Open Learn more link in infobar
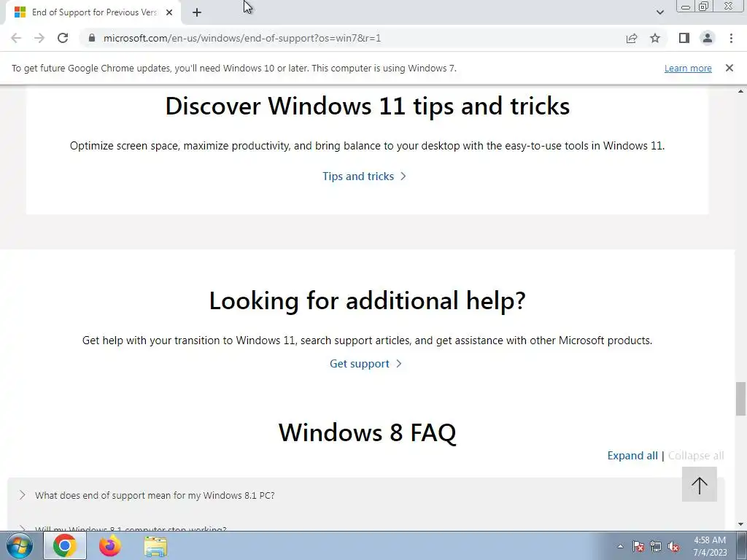The width and height of the screenshot is (747, 560). (688, 68)
